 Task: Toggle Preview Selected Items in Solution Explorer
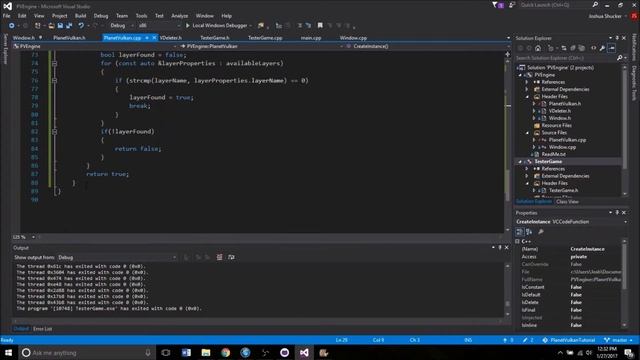[x=611, y=48]
